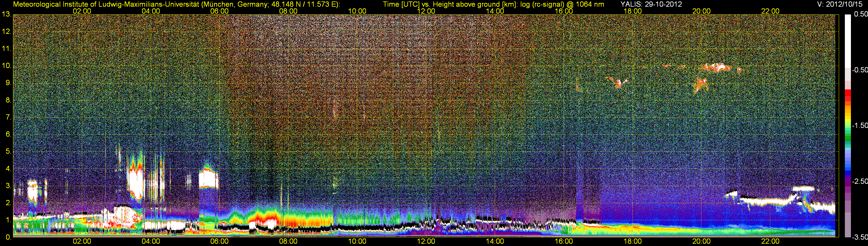Click the 16:00 label on the bottom time axis

tap(564, 241)
